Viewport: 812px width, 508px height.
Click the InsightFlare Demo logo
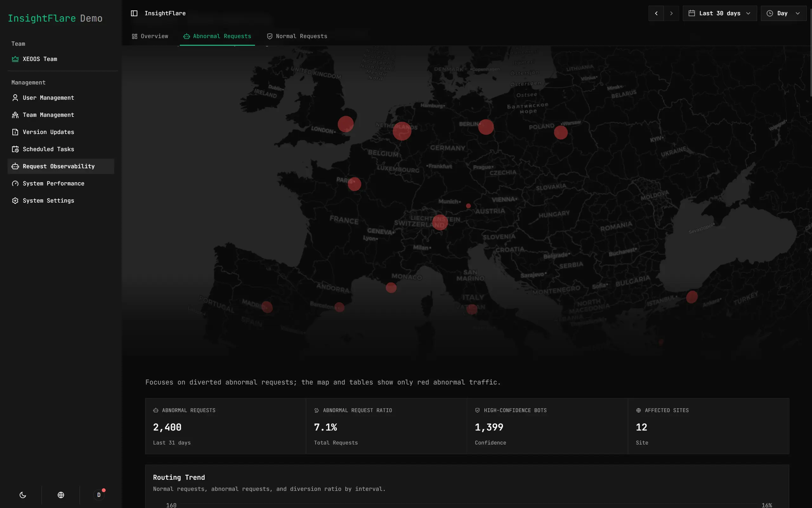55,18
